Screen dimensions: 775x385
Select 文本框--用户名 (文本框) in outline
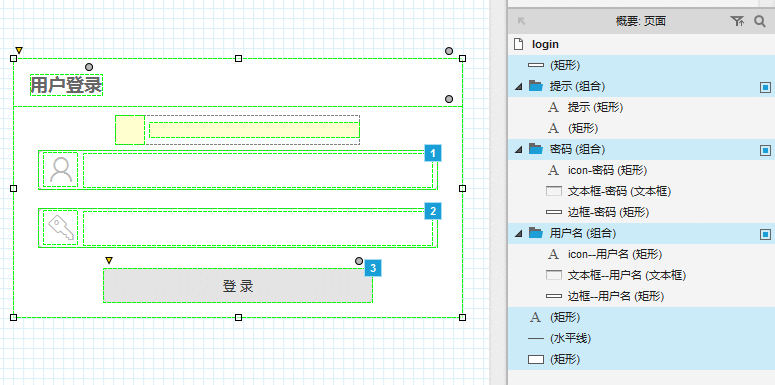[641, 275]
